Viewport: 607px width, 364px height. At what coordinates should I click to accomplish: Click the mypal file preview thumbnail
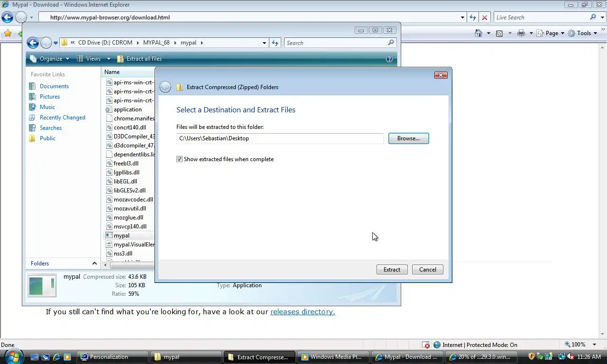tap(42, 286)
